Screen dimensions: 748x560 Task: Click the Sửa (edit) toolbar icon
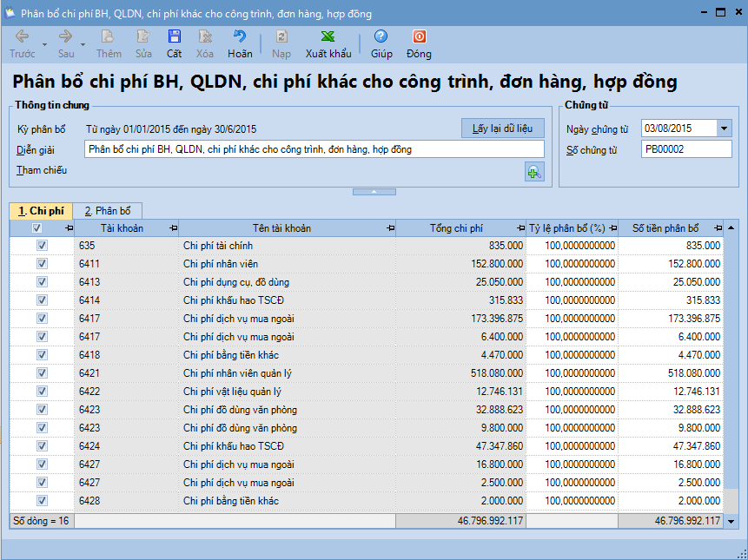click(x=143, y=44)
